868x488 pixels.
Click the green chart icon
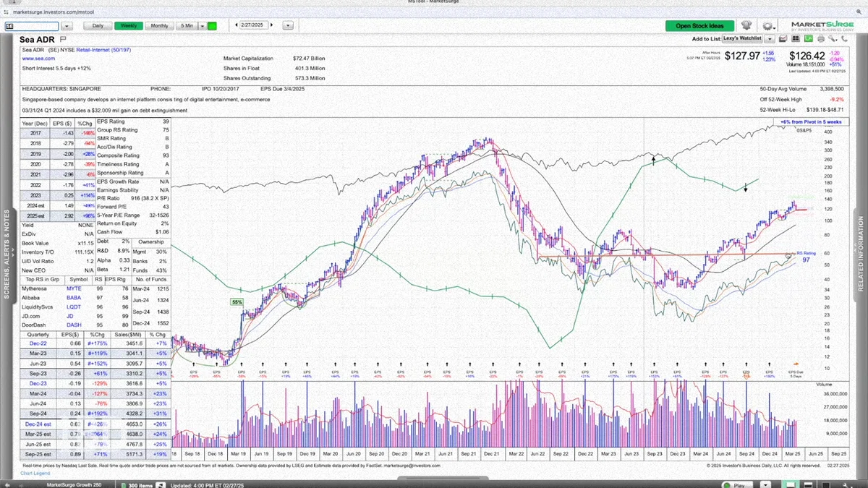click(x=808, y=38)
